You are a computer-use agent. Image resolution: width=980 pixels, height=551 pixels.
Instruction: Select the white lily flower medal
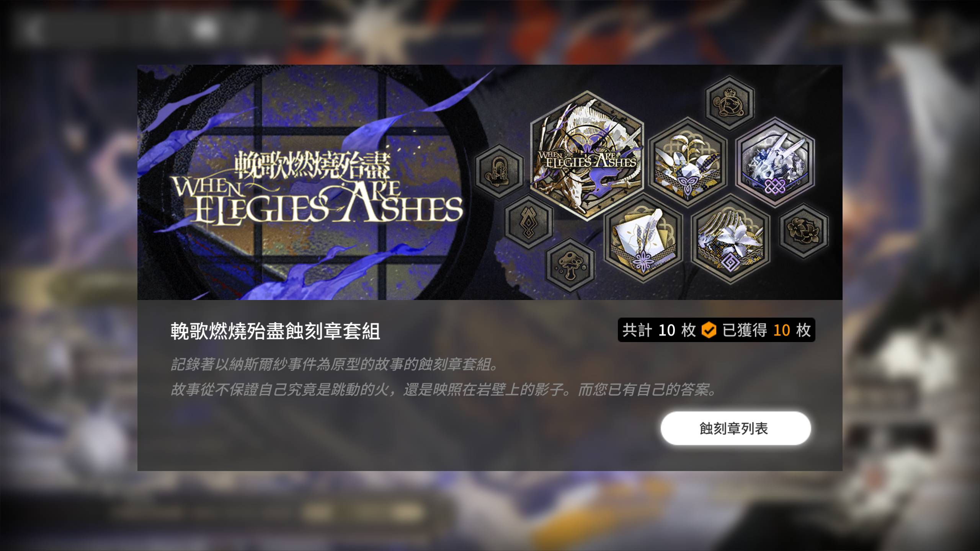point(730,239)
